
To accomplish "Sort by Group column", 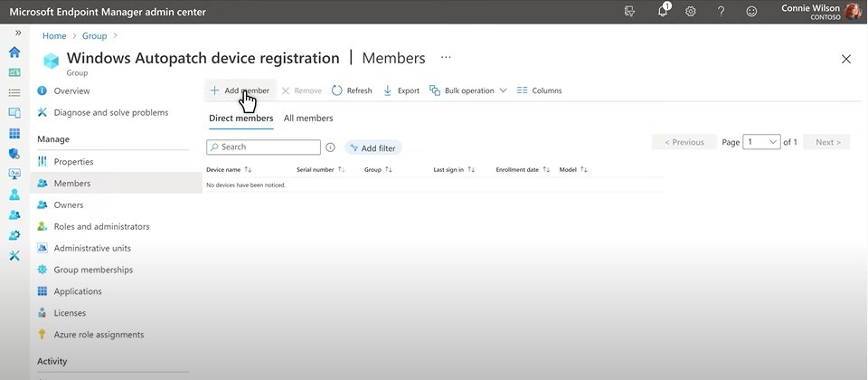I will pos(378,169).
